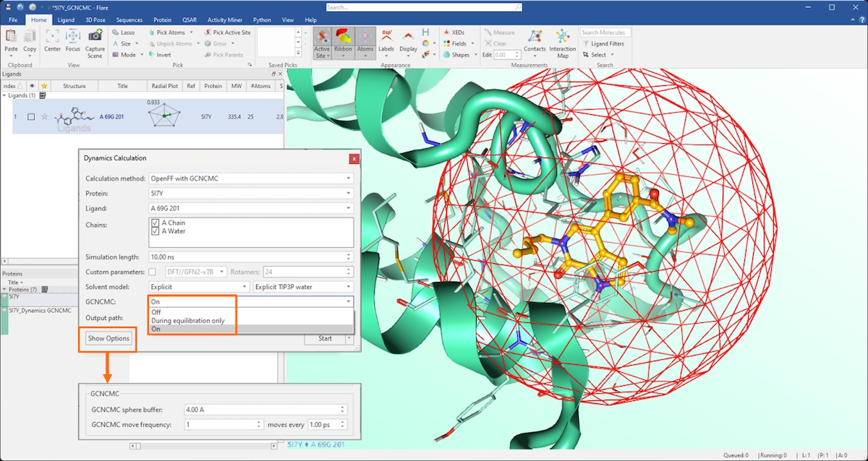Click the Show Options button
The image size is (868, 461).
click(109, 338)
